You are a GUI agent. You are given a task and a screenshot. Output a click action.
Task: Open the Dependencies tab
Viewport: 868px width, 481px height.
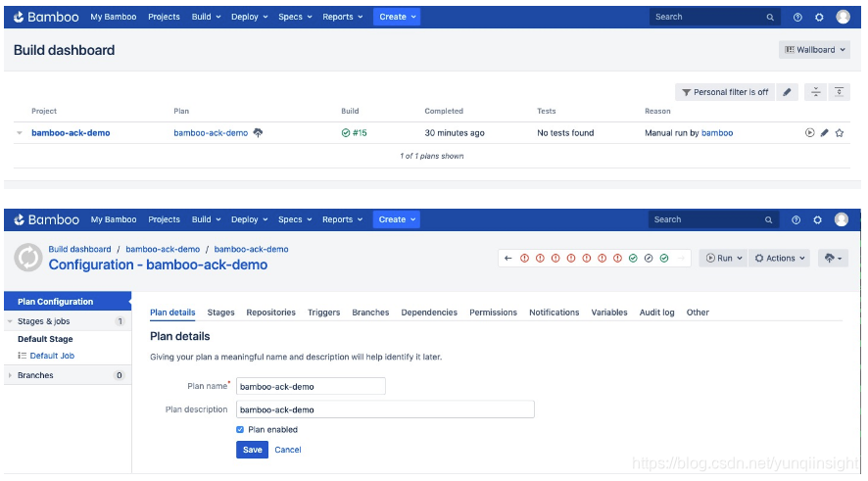pyautogui.click(x=429, y=313)
